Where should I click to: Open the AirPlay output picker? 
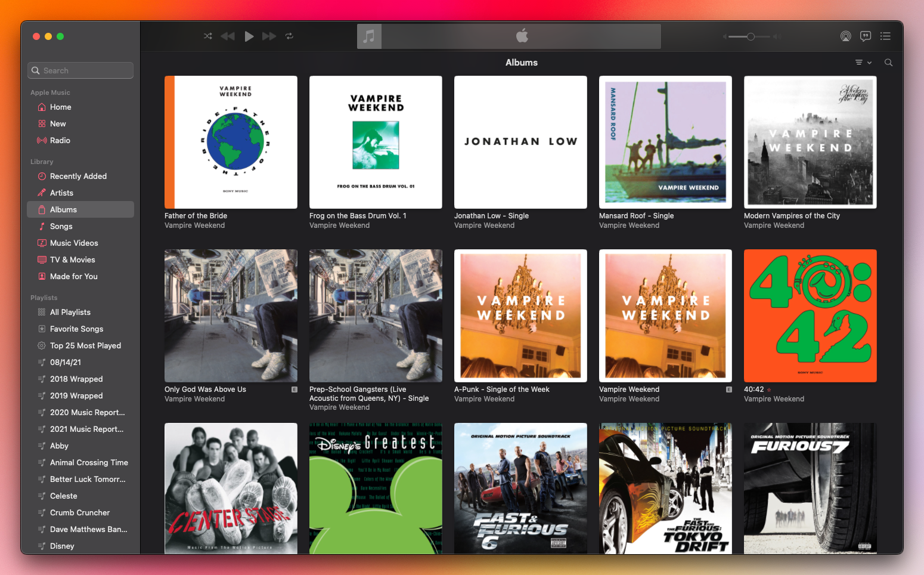846,36
